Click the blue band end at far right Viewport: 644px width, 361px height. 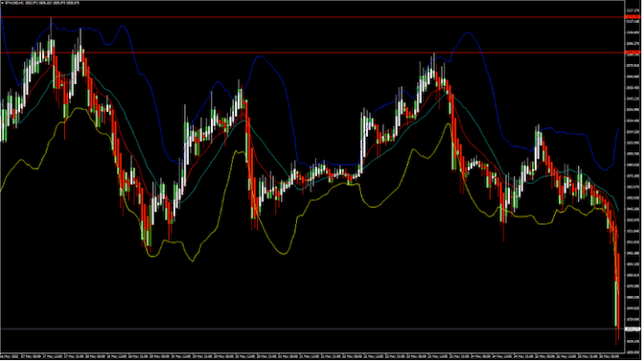coord(618,130)
